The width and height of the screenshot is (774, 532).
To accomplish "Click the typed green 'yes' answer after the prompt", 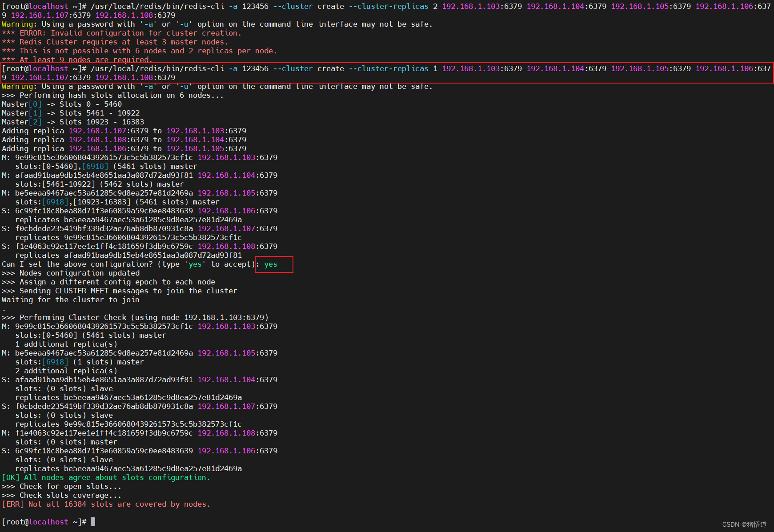I will click(x=271, y=264).
